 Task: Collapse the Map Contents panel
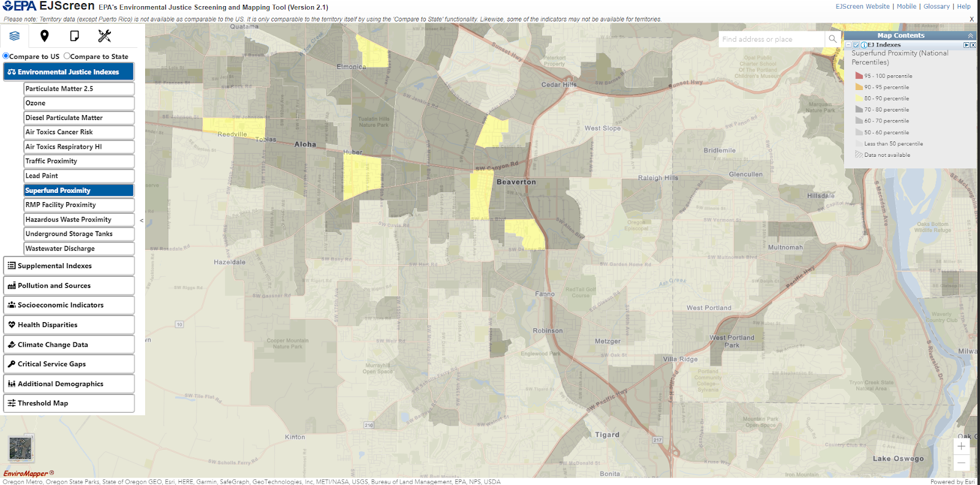pyautogui.click(x=970, y=36)
